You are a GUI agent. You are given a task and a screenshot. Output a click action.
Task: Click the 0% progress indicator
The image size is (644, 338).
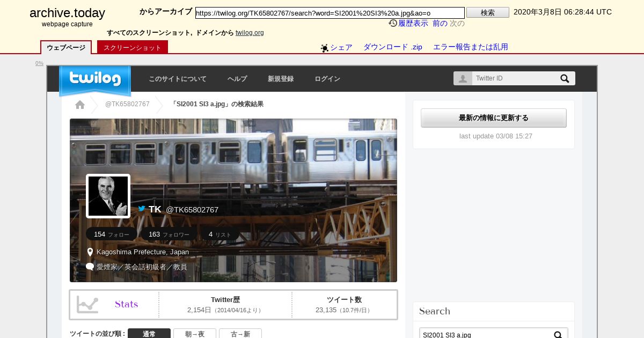pos(39,63)
